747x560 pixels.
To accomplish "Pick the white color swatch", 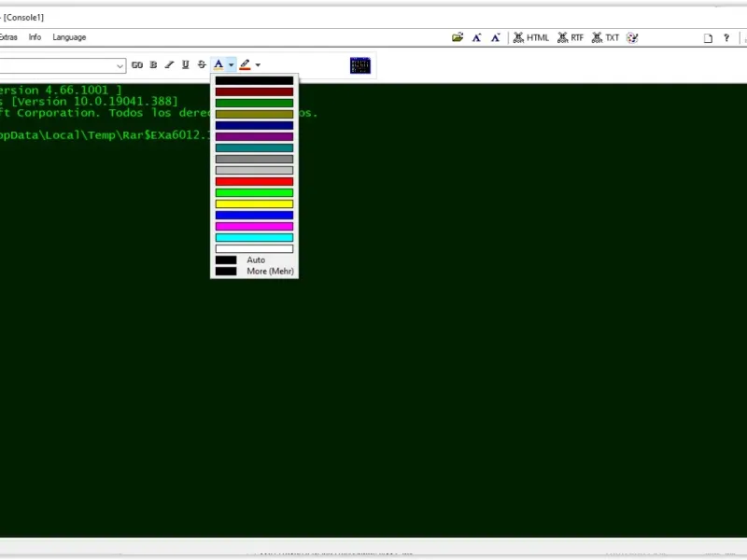I will [254, 248].
